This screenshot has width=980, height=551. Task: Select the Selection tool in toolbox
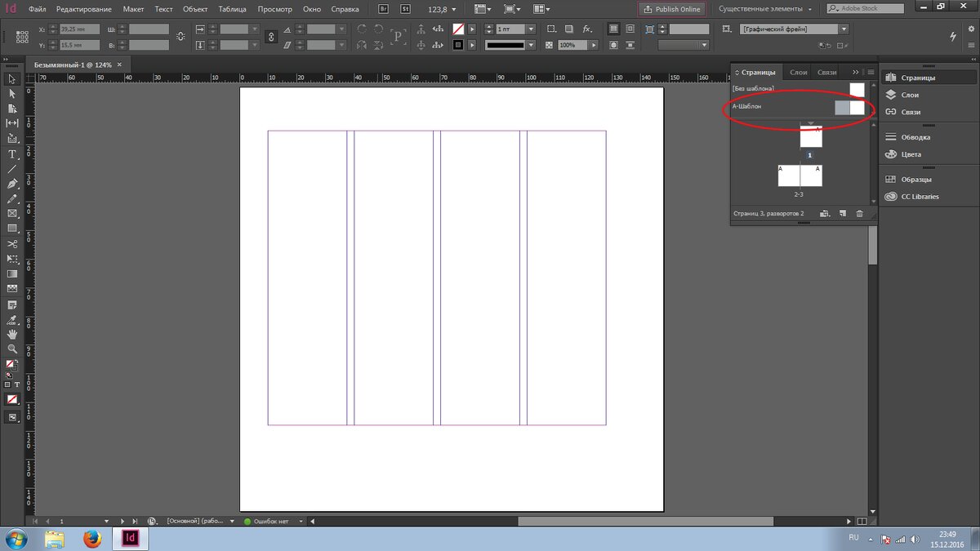point(12,79)
